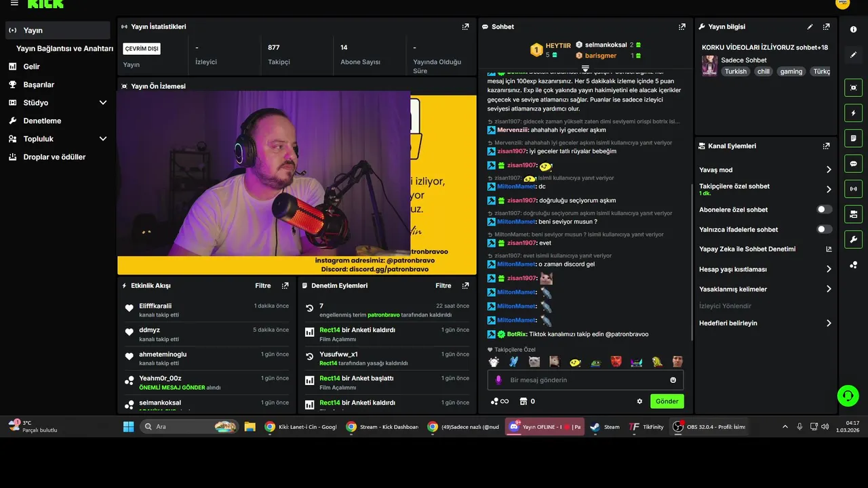Click the channel points infinity icon

(500, 401)
